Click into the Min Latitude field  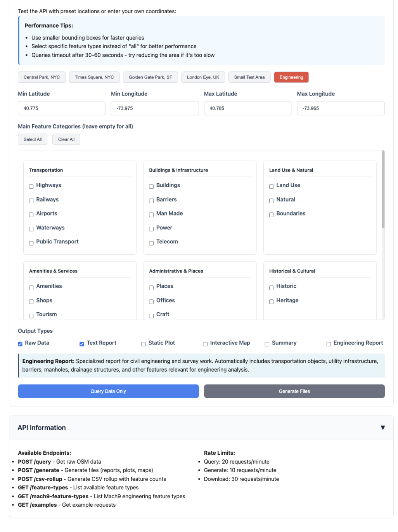pos(62,108)
